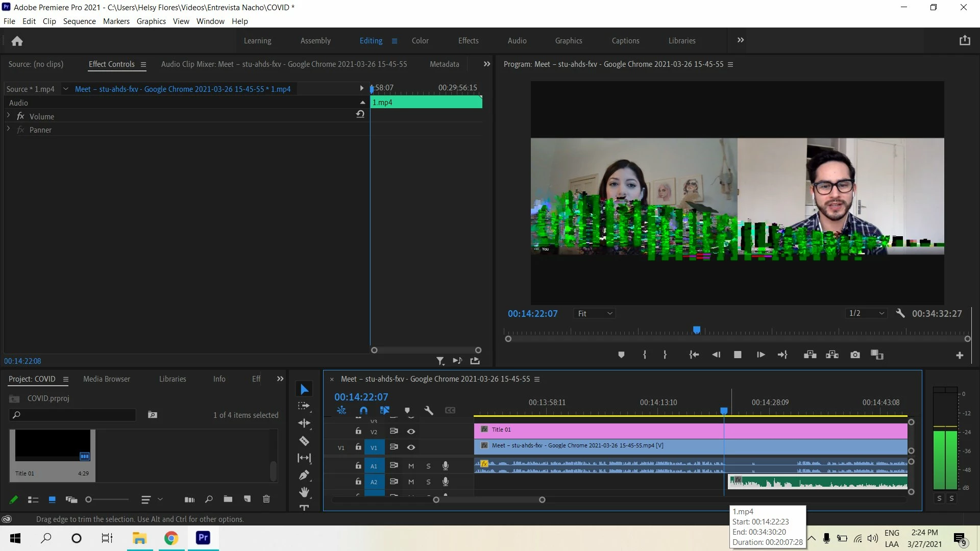The height and width of the screenshot is (551, 980).
Task: Open the Sequence menu
Action: pos(79,21)
